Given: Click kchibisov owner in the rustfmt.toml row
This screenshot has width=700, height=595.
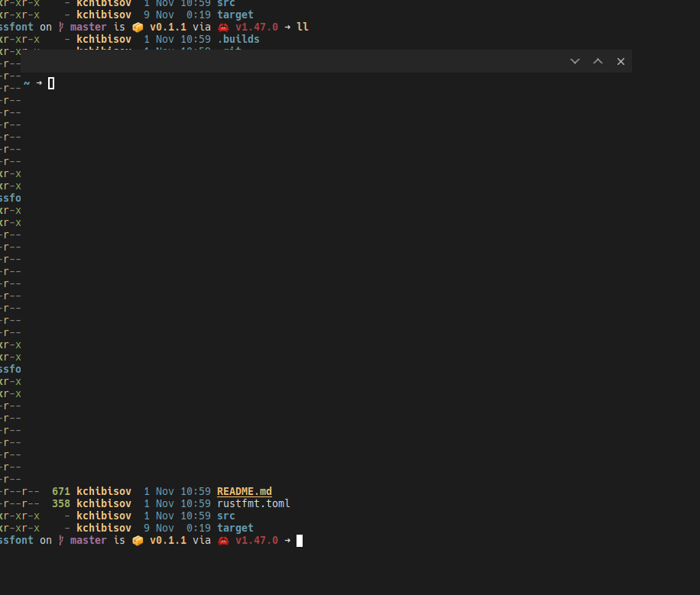Looking at the screenshot, I should (x=104, y=503).
